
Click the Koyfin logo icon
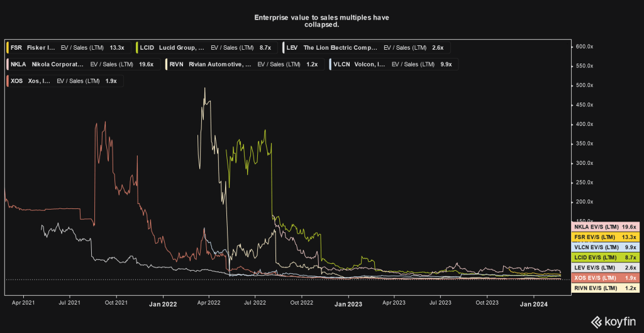click(596, 322)
